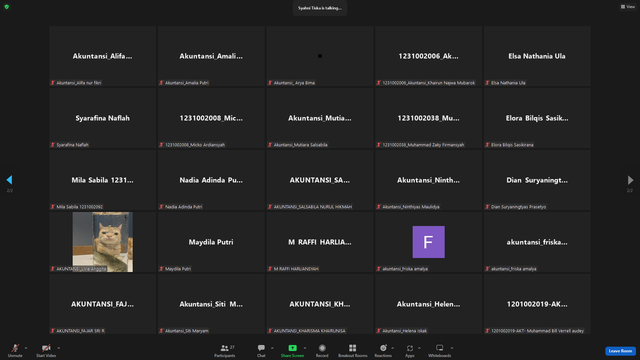Click the 'is talking' speaker banner
This screenshot has height=360, width=640.
[320, 8]
